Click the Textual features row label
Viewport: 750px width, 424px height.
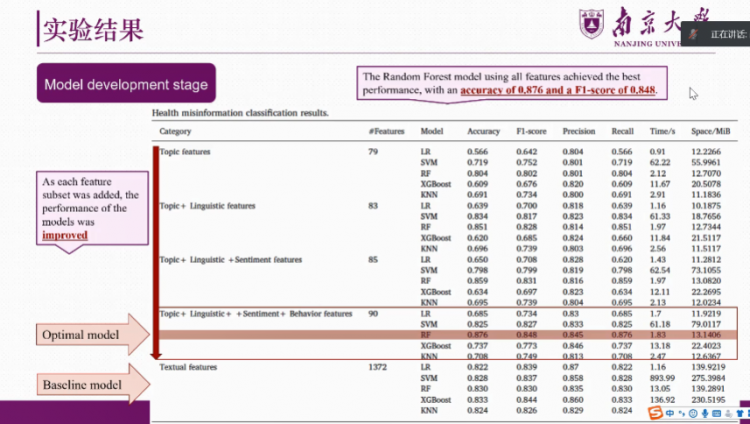188,367
